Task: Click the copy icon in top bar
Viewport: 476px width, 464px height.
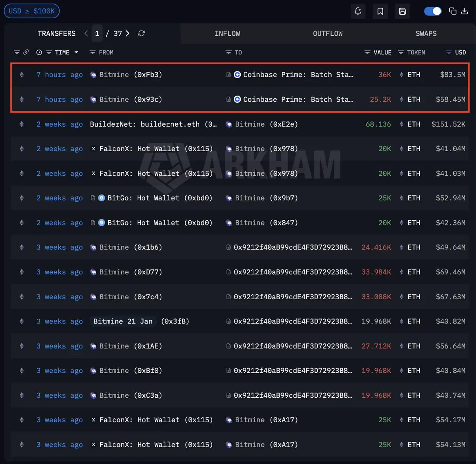Action: tap(453, 11)
